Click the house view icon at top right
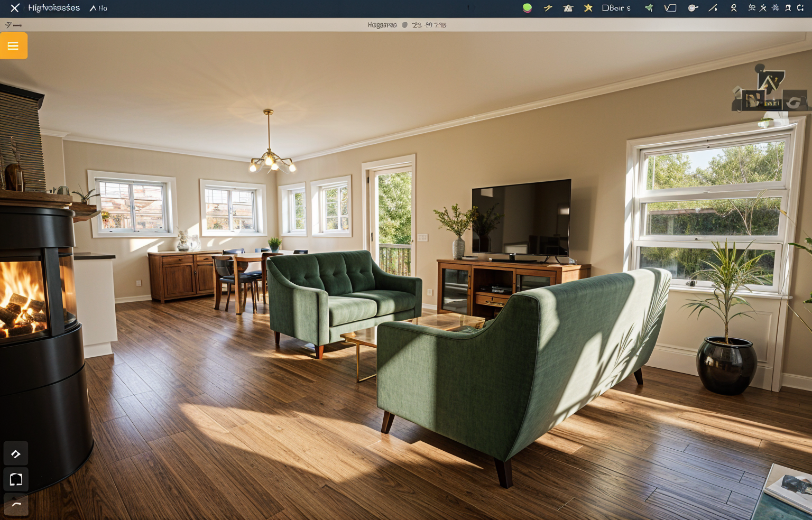812x520 pixels. coord(769,82)
